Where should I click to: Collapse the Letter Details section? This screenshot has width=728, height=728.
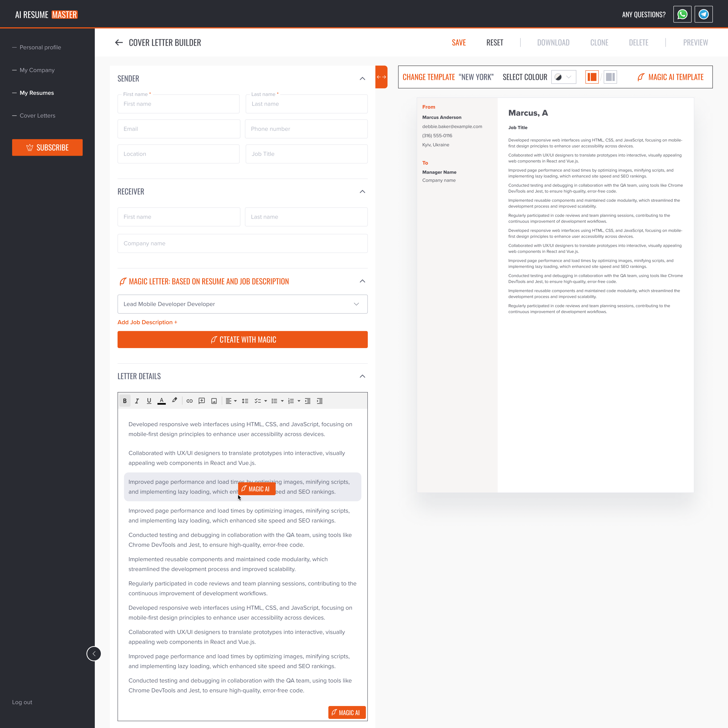pos(362,376)
